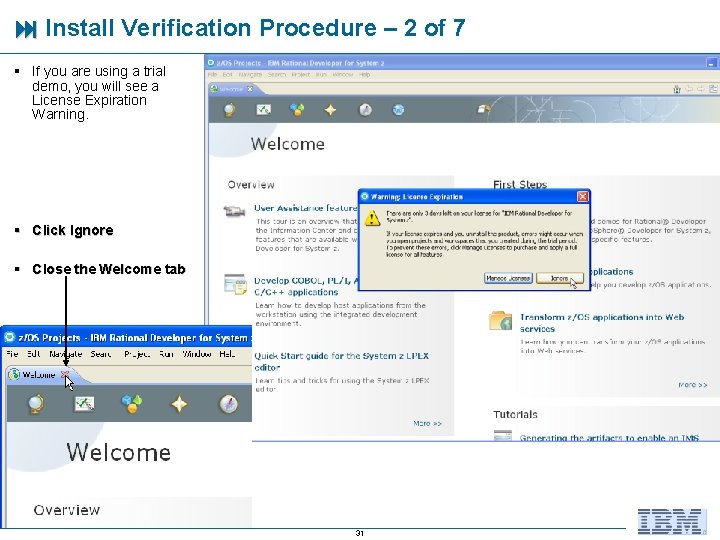
Task: Click Manage Licenses in the warning dialog
Action: pos(508,278)
